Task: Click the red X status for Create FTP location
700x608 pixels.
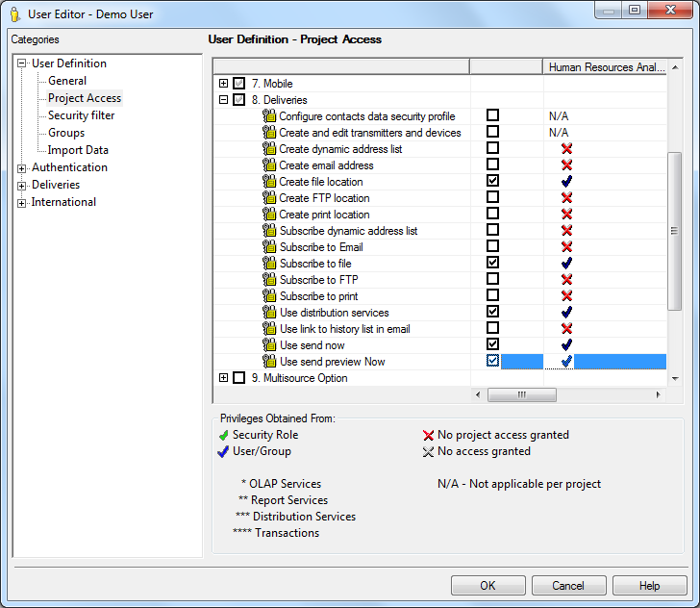Action: (566, 198)
